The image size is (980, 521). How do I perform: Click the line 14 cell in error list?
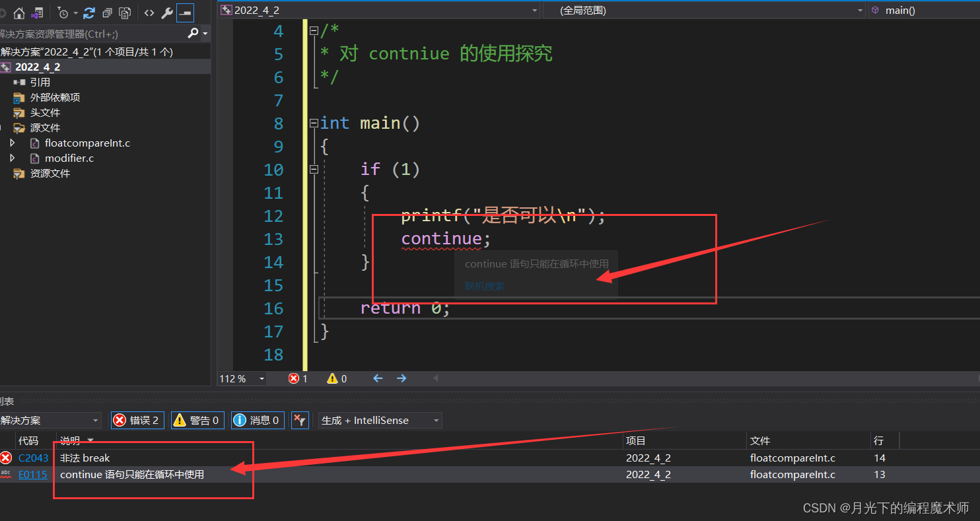pyautogui.click(x=880, y=458)
